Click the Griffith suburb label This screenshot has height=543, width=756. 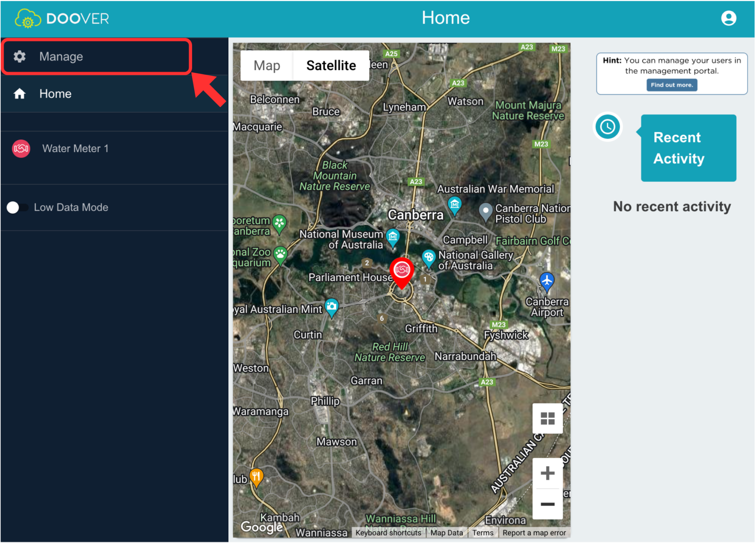[421, 328]
